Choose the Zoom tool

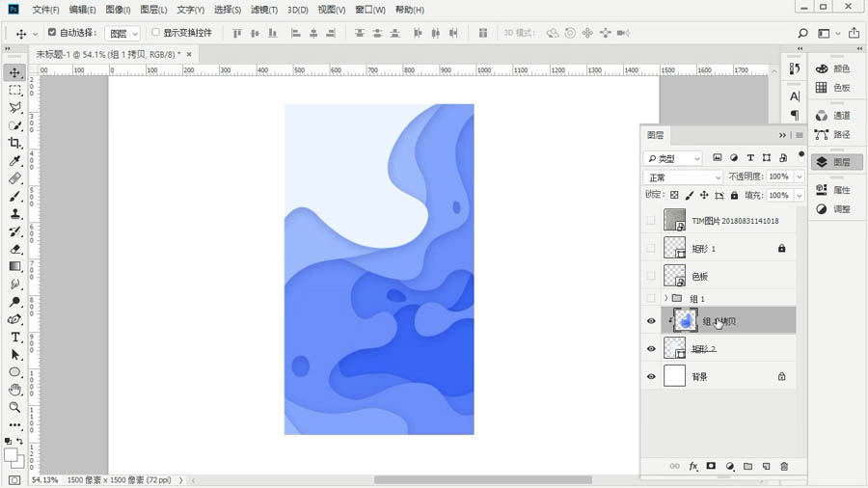[x=15, y=407]
